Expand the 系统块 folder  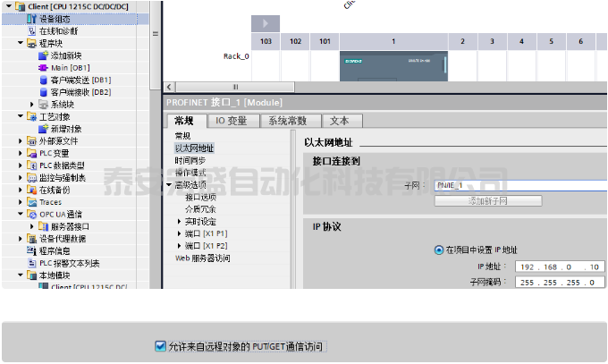click(x=32, y=105)
